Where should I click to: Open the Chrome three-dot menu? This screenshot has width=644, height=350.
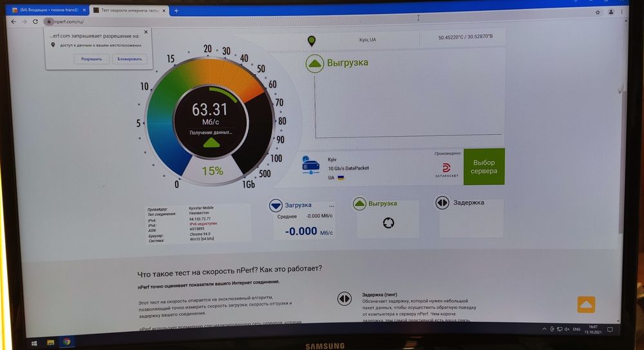pyautogui.click(x=622, y=12)
